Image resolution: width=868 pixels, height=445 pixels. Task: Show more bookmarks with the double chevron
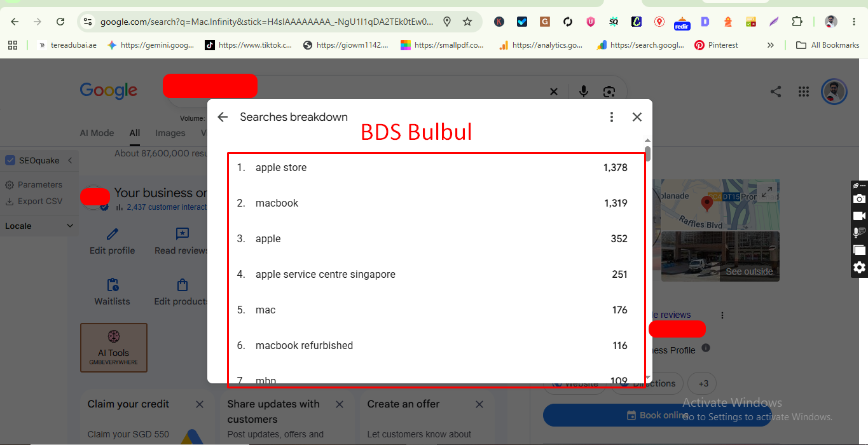(771, 45)
